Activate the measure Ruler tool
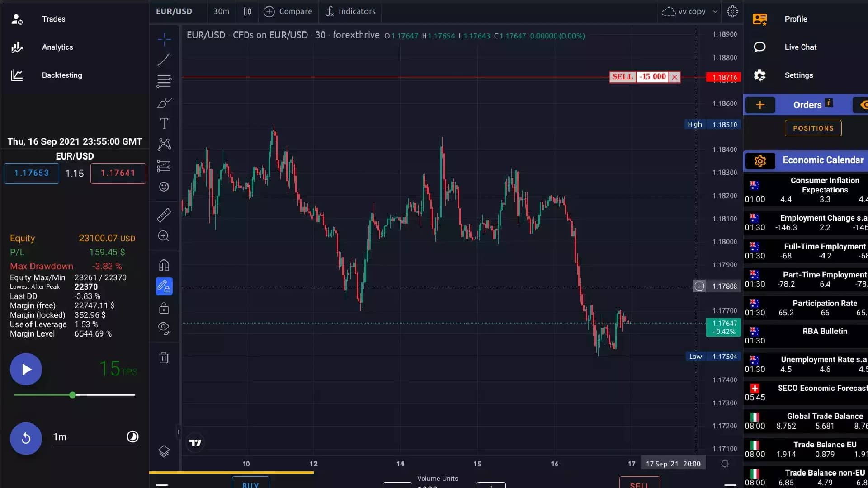This screenshot has height=488, width=868. click(x=164, y=215)
